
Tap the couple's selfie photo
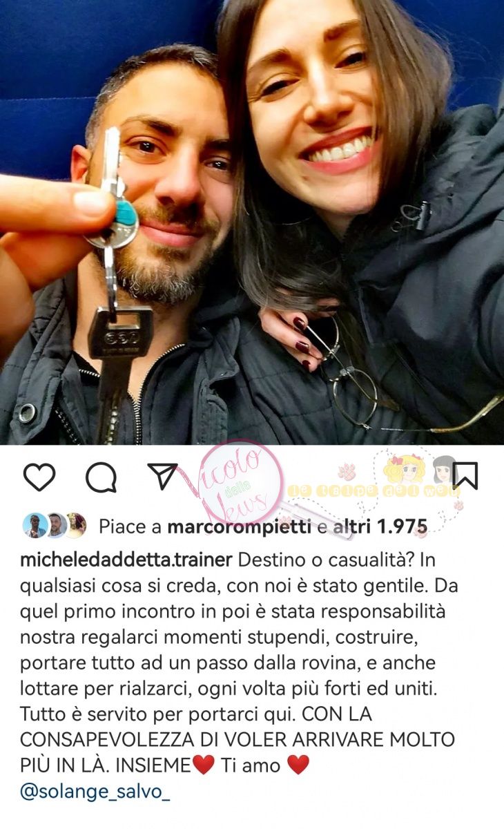click(252, 222)
